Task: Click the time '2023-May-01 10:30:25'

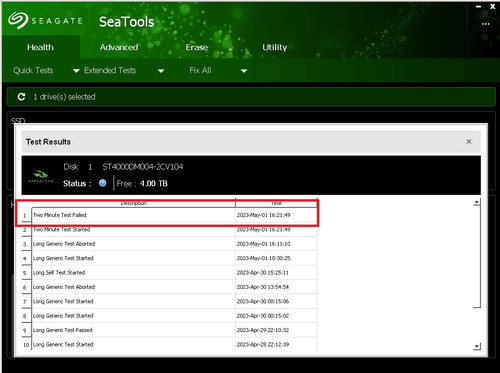Action: (263, 258)
